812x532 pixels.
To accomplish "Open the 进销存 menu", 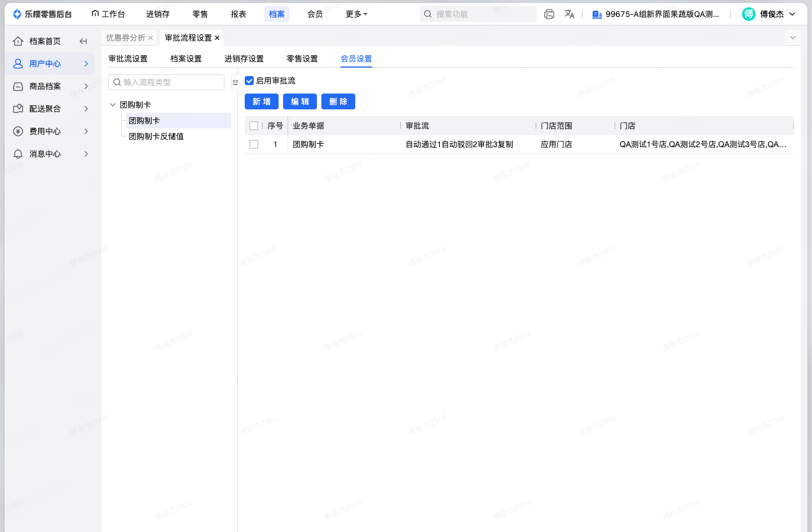I will (158, 14).
